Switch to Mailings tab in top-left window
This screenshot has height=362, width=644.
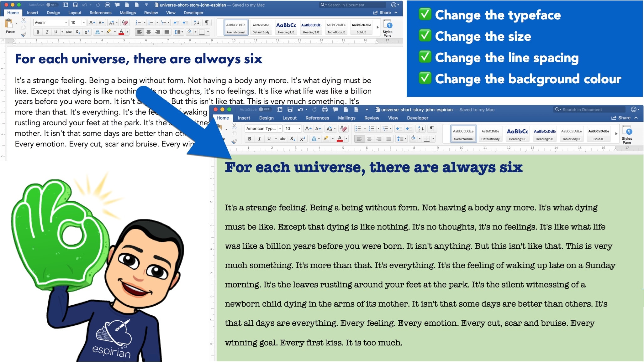click(x=128, y=13)
